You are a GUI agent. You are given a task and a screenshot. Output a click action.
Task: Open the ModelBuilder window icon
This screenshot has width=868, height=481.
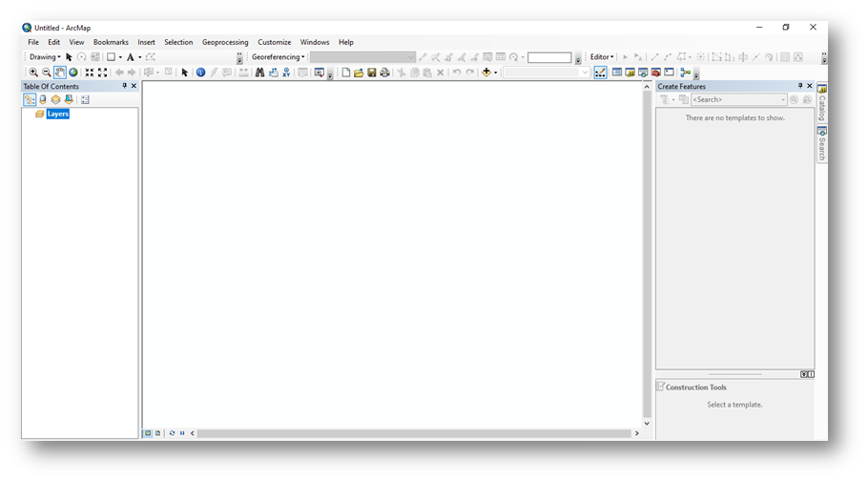[x=685, y=72]
